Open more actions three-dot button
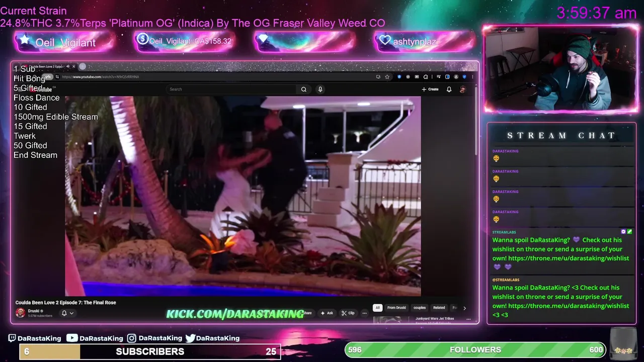 click(x=364, y=313)
